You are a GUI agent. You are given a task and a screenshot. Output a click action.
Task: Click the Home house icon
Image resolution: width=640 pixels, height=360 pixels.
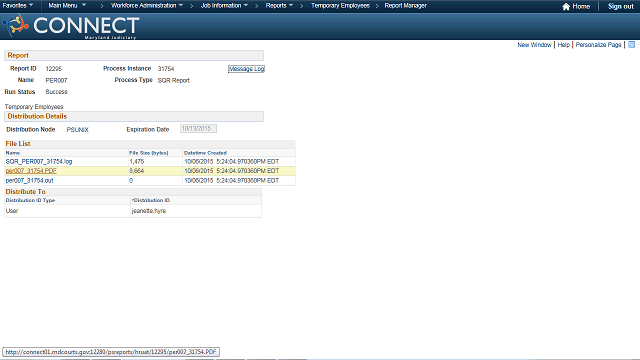pyautogui.click(x=566, y=7)
